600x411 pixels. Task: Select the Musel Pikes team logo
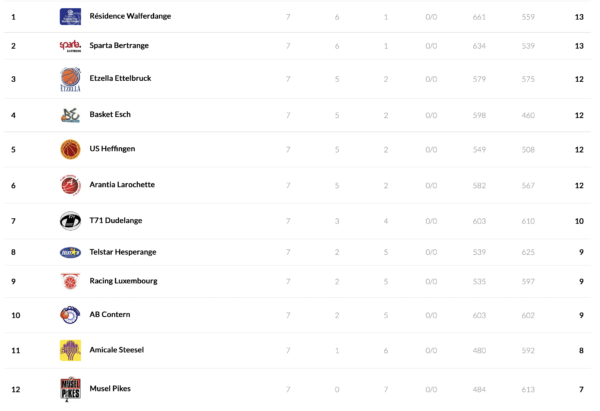70,388
